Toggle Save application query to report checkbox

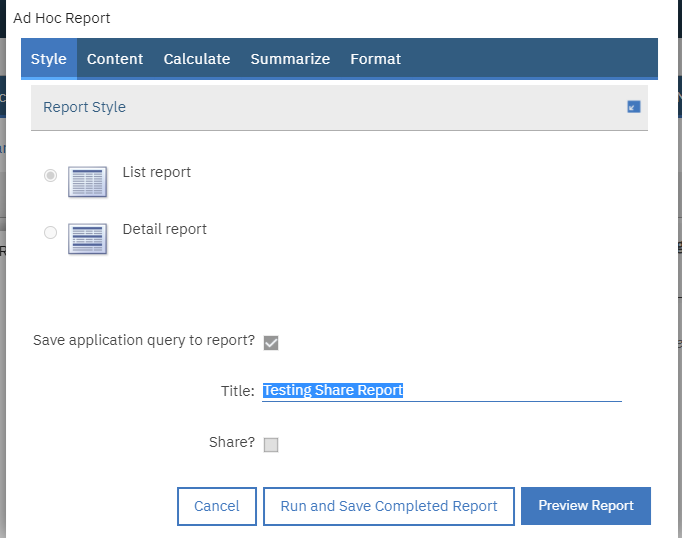click(271, 343)
